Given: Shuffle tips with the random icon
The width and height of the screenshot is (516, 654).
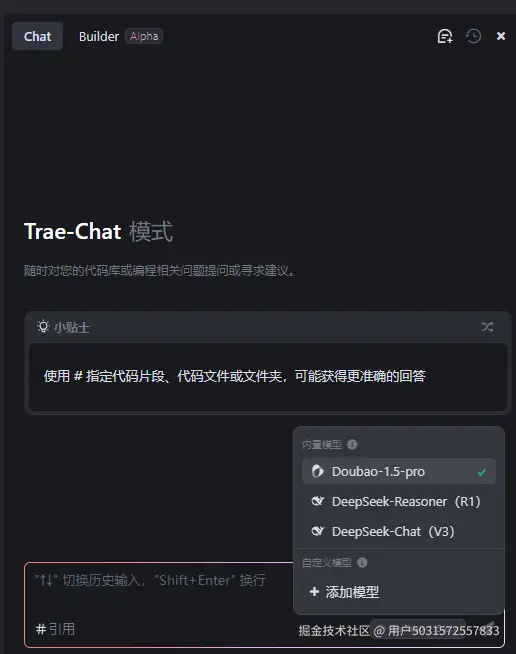Looking at the screenshot, I should [x=487, y=327].
